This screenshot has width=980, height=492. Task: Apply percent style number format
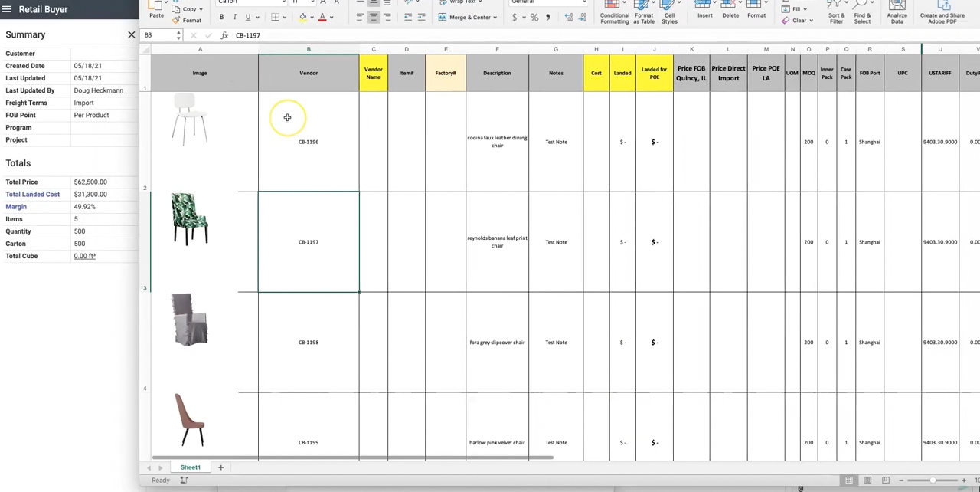point(534,17)
